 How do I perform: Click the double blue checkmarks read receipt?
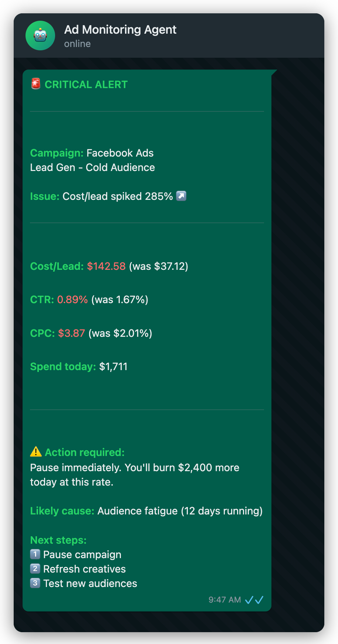point(254,599)
